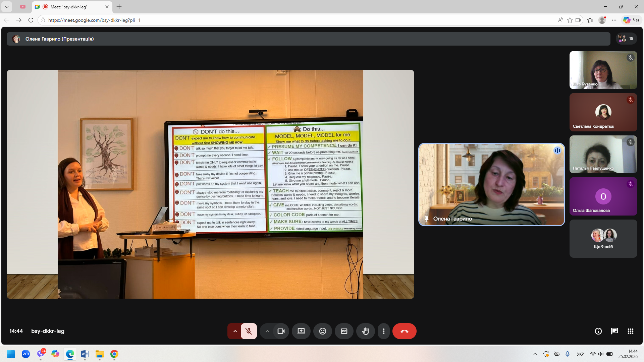644x362 pixels.
Task: Show participants list with 15 count
Action: click(x=626, y=39)
